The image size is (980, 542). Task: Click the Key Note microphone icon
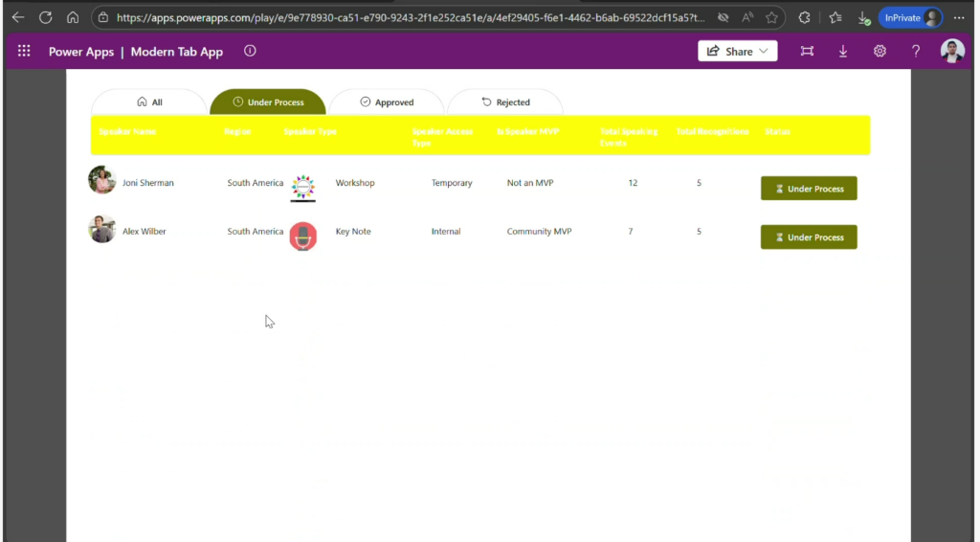[x=303, y=237]
